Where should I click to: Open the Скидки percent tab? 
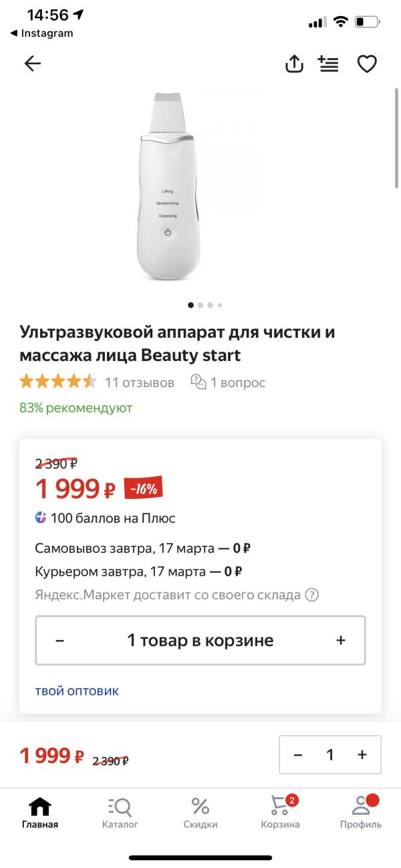pos(200,812)
